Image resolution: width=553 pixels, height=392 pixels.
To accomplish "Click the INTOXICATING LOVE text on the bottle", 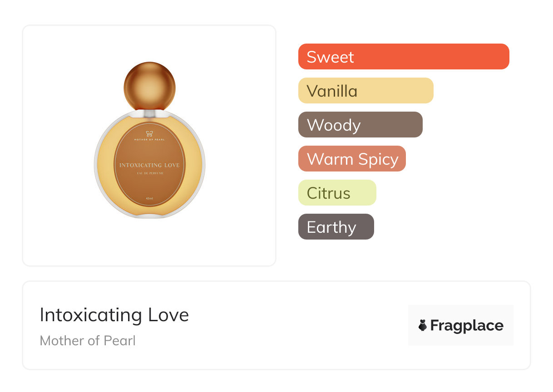I will pyautogui.click(x=149, y=165).
